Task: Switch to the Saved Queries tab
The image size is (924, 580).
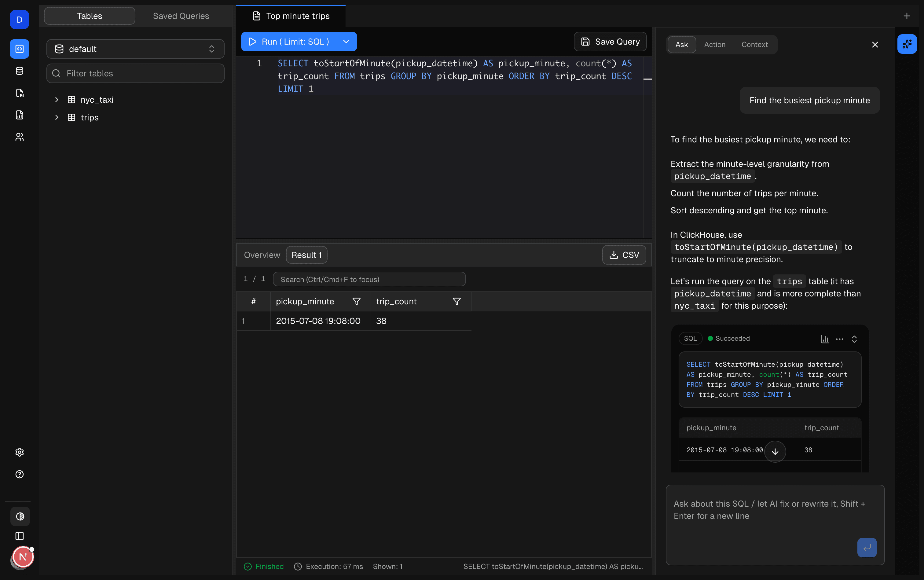Action: coord(181,16)
